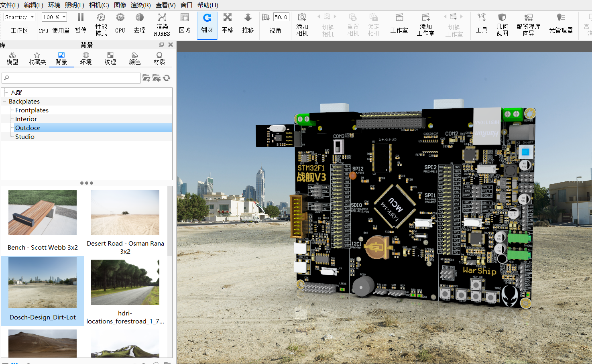Screen dimensions: 592x364
Task: Switch to the 模型 library tab
Action: 12,58
